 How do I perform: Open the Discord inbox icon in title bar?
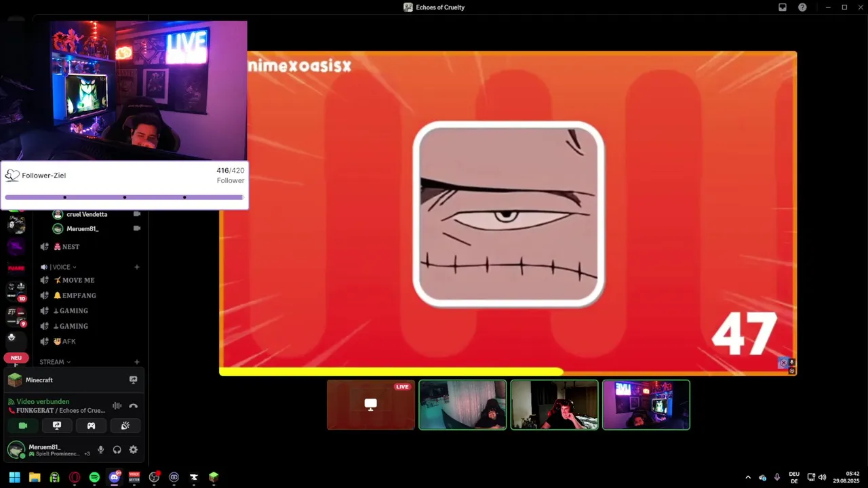[x=783, y=7]
